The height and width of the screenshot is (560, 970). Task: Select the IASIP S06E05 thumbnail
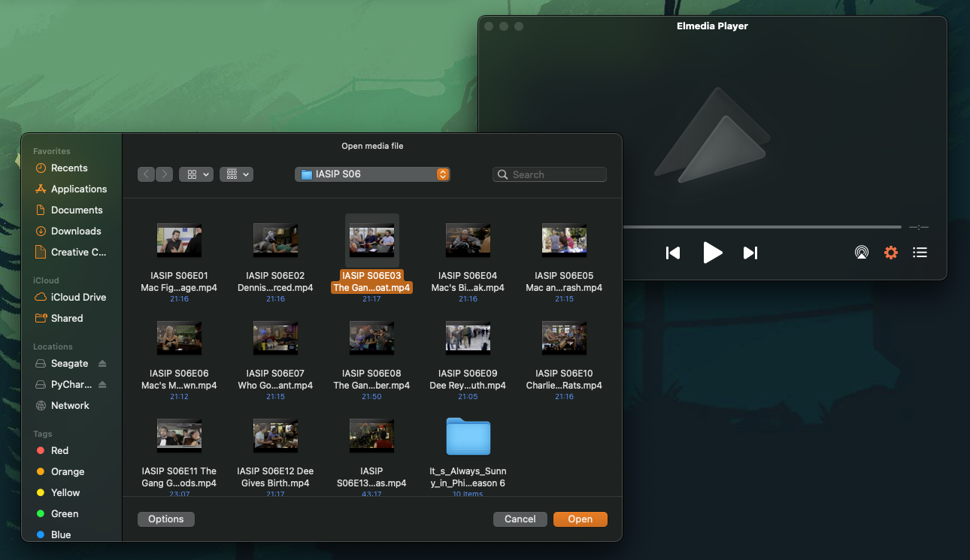pos(564,241)
